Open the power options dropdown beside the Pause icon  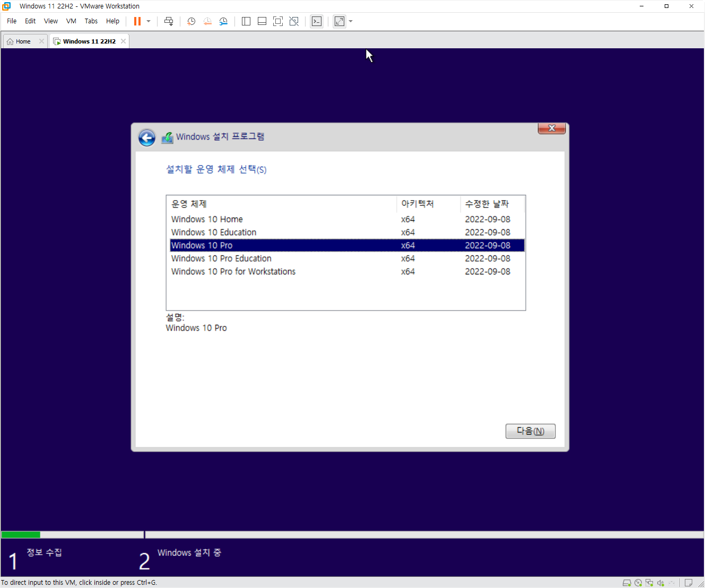coord(149,21)
